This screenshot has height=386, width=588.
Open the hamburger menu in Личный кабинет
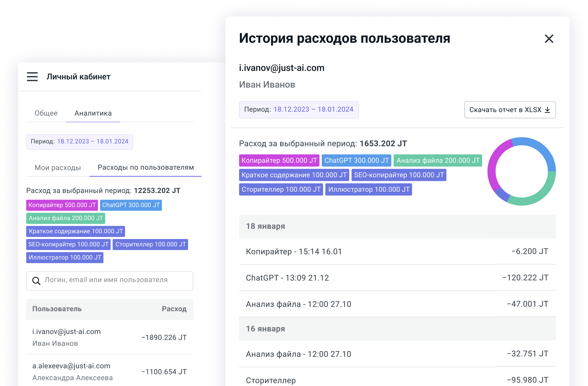tap(32, 77)
